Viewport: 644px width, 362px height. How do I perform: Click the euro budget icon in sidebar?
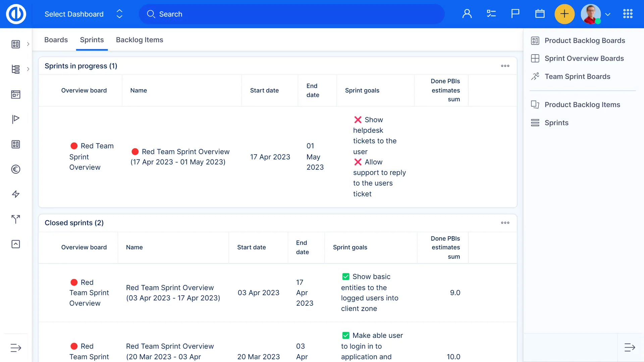[16, 169]
